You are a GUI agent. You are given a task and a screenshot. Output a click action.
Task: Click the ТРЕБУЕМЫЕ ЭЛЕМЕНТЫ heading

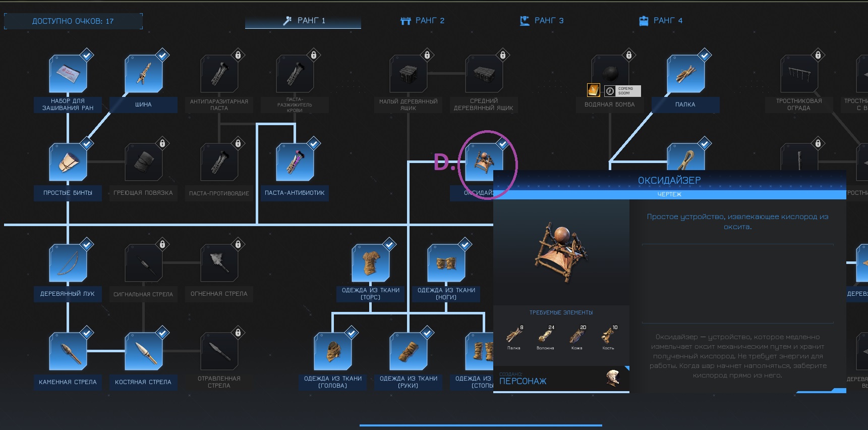pyautogui.click(x=561, y=312)
